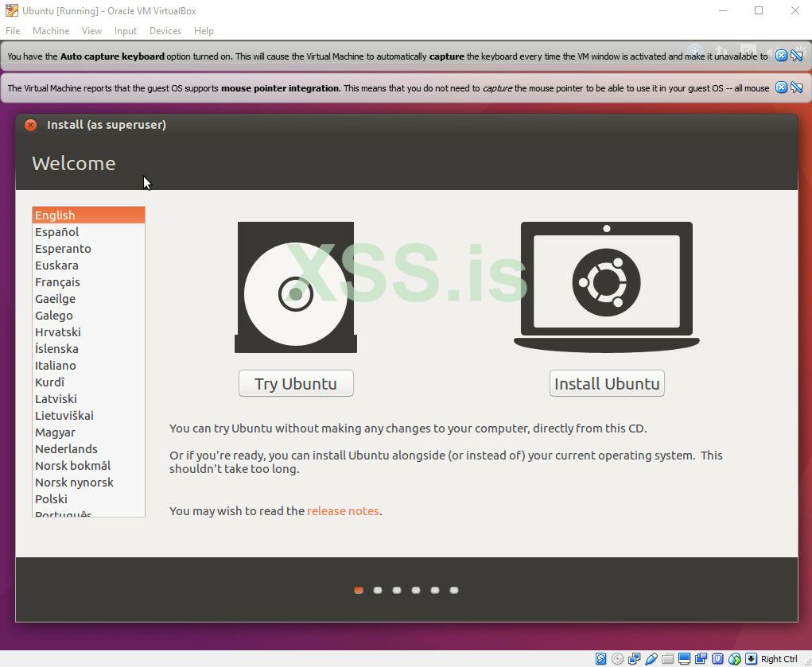The width and height of the screenshot is (812, 667).
Task: Click the laptop image above Install Ubuntu
Action: (x=606, y=288)
